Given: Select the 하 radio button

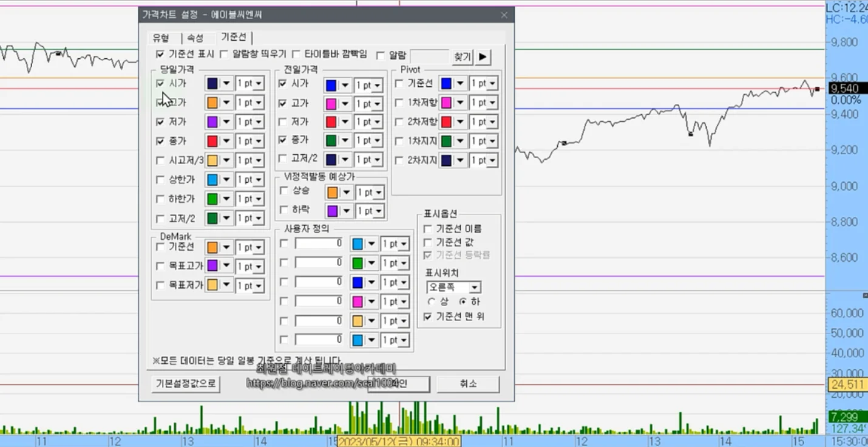Looking at the screenshot, I should coord(462,301).
